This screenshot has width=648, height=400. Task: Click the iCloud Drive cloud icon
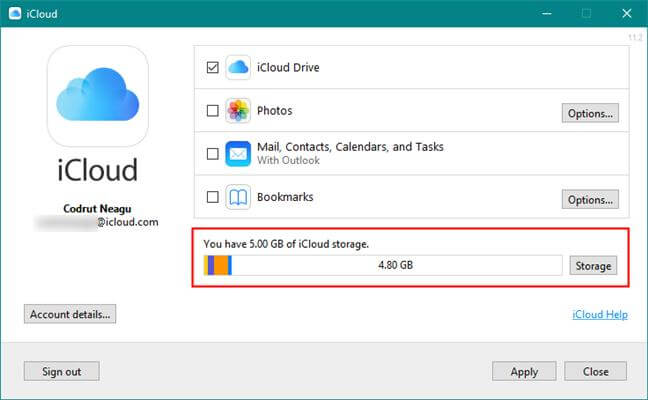(238, 68)
